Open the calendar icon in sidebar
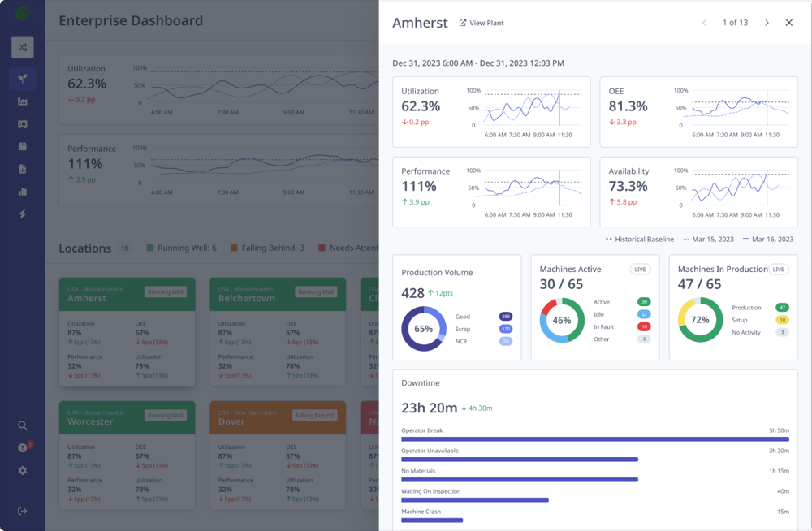 coord(22,147)
